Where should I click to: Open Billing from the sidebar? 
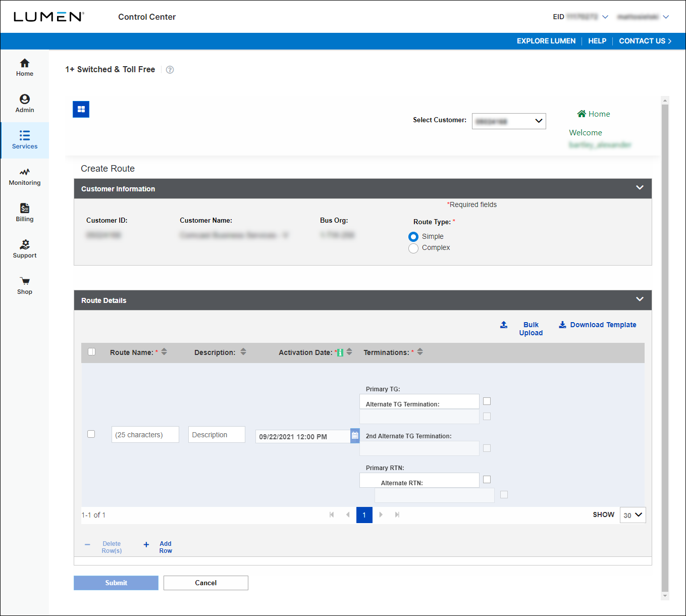pos(25,213)
